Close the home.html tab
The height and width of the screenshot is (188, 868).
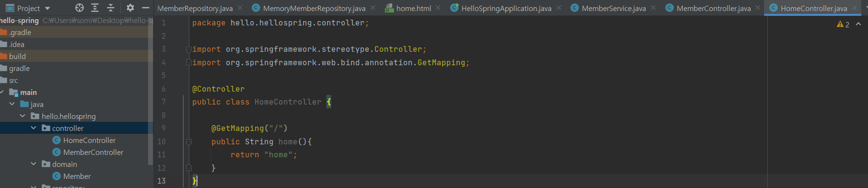pos(438,8)
